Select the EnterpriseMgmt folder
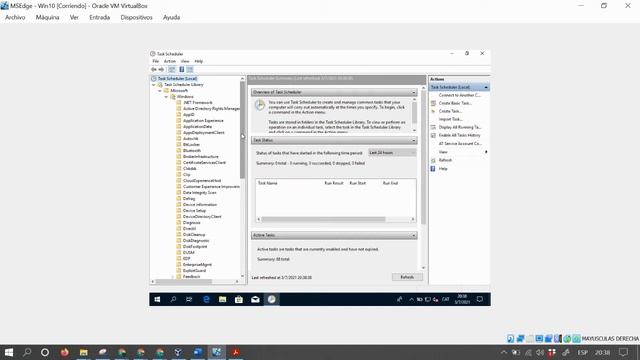Viewport: 640px width, 360px height. tap(197, 264)
